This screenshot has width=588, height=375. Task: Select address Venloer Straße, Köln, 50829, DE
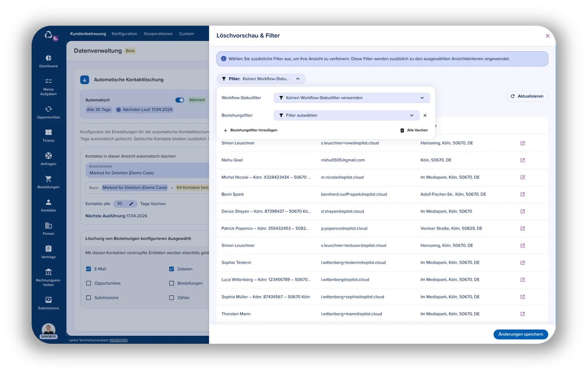tap(451, 229)
